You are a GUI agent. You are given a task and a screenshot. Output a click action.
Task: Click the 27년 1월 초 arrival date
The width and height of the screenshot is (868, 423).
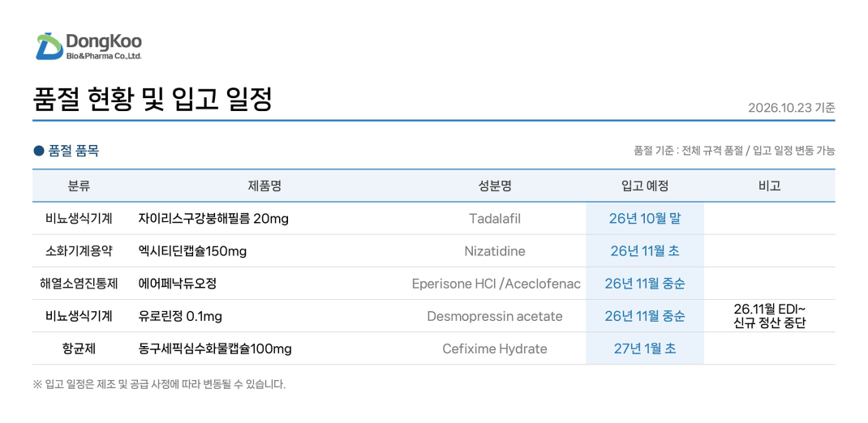pyautogui.click(x=644, y=349)
